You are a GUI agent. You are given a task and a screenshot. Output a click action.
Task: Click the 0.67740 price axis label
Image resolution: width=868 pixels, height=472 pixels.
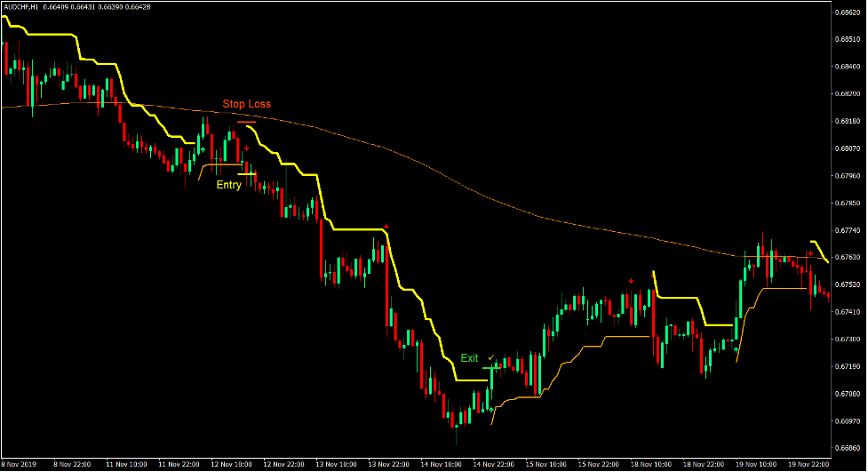point(847,230)
